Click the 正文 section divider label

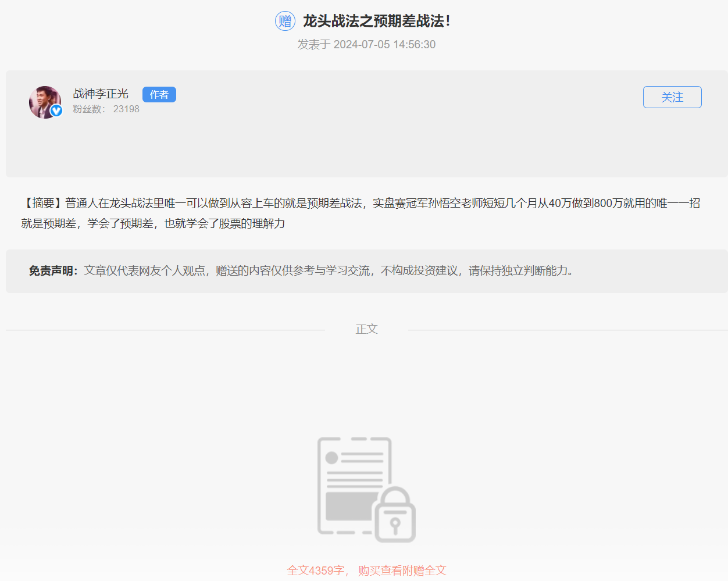coord(366,329)
